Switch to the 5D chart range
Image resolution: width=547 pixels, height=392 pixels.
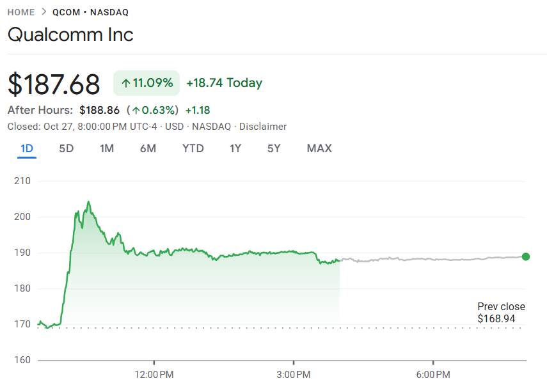67,148
